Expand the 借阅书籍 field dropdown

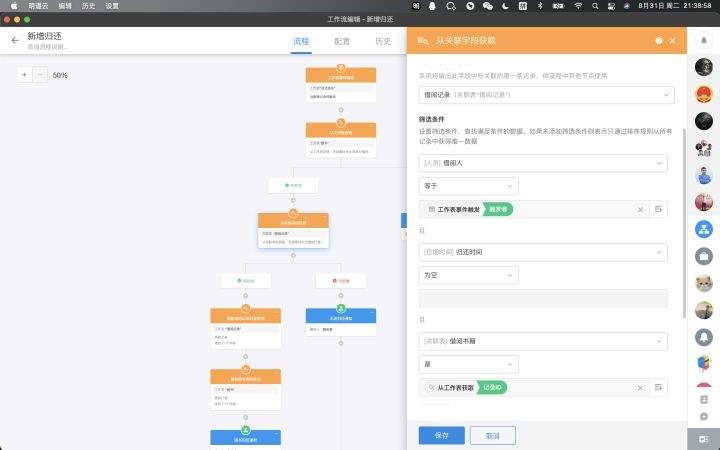point(543,342)
